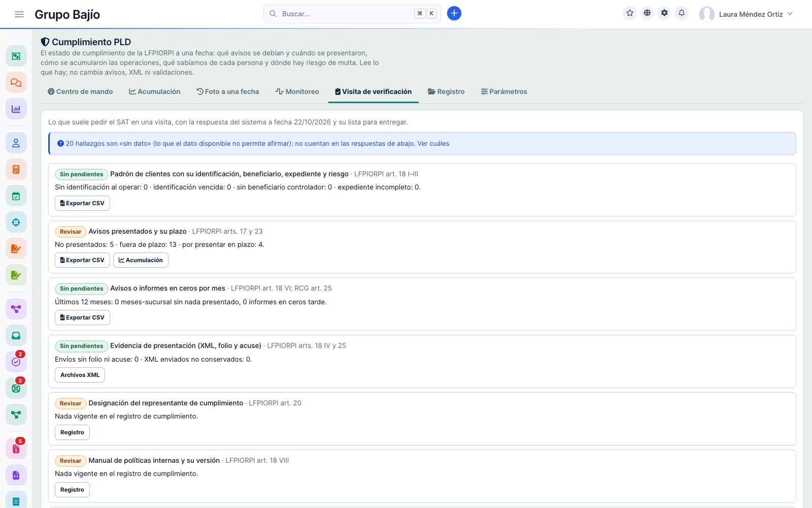Focus the Buscar search field
Viewport: 812px width, 508px height.
(352, 14)
